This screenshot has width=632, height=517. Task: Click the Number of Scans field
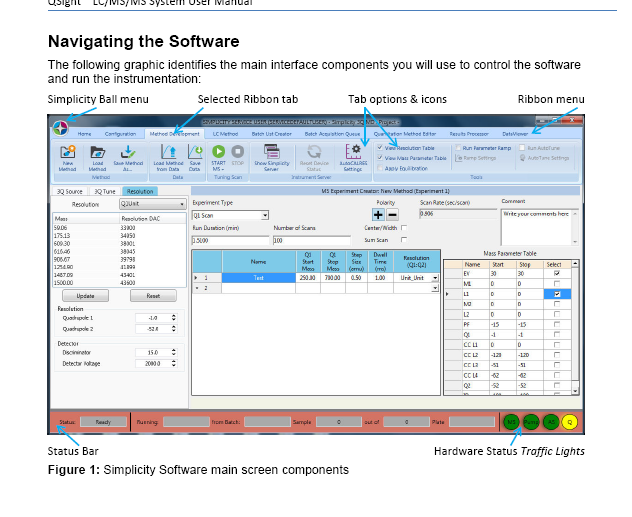click(x=312, y=241)
